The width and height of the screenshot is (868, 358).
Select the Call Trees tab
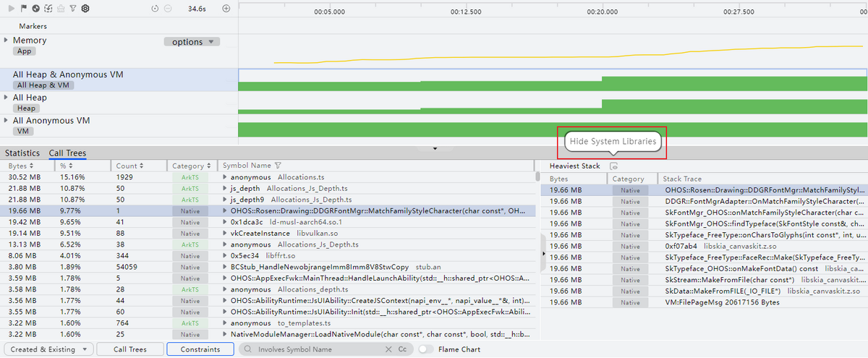(x=67, y=153)
